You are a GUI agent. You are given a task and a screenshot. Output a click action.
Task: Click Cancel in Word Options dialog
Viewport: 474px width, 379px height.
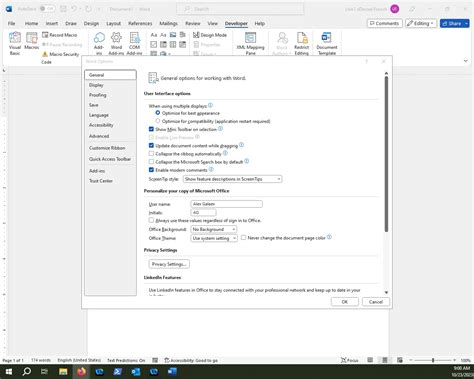click(x=376, y=302)
